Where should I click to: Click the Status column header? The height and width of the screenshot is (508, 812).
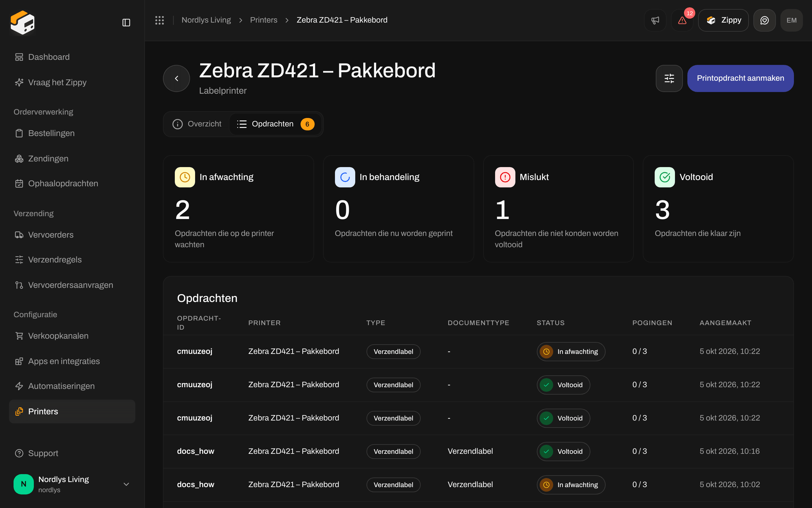[x=550, y=323]
